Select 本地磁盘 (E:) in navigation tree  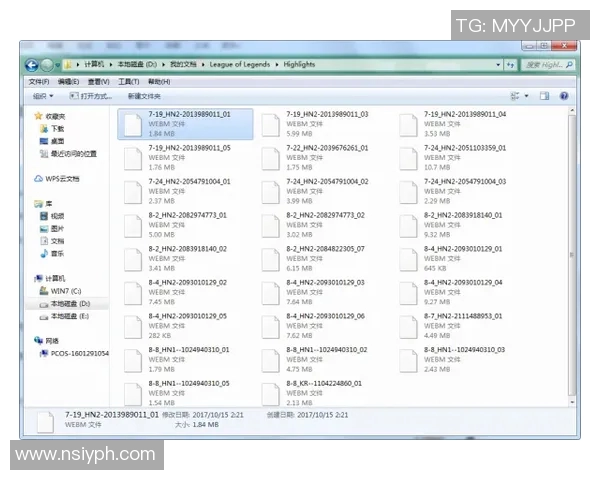pyautogui.click(x=70, y=316)
